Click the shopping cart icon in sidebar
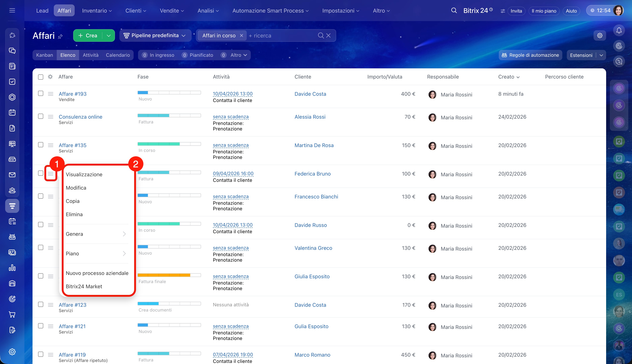 point(12,314)
